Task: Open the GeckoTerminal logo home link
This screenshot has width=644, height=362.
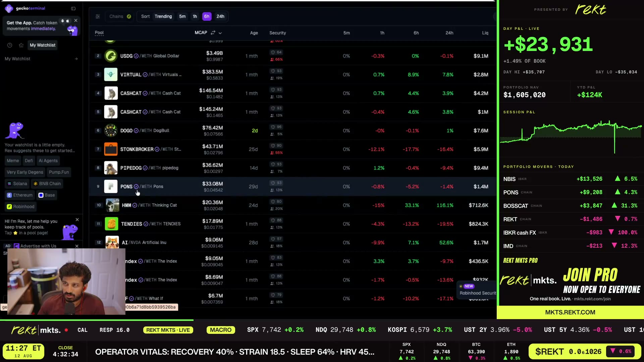Action: (x=25, y=8)
